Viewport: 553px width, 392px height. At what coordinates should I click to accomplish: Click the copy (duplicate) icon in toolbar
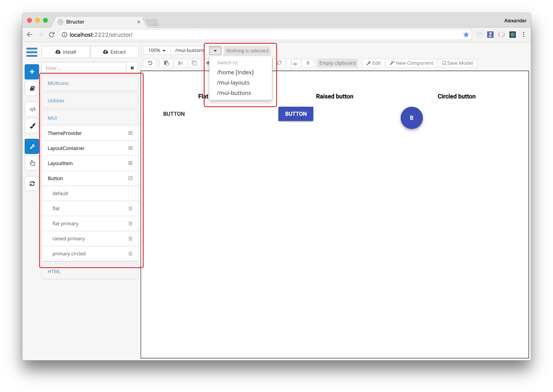pos(194,63)
